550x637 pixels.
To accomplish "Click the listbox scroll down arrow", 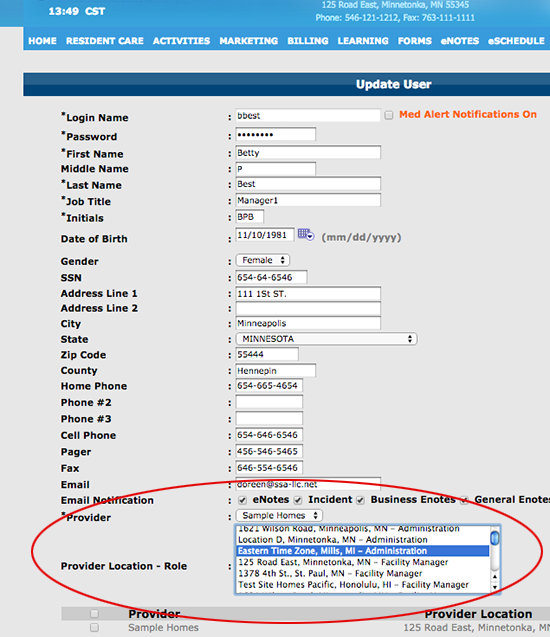I will 495,587.
